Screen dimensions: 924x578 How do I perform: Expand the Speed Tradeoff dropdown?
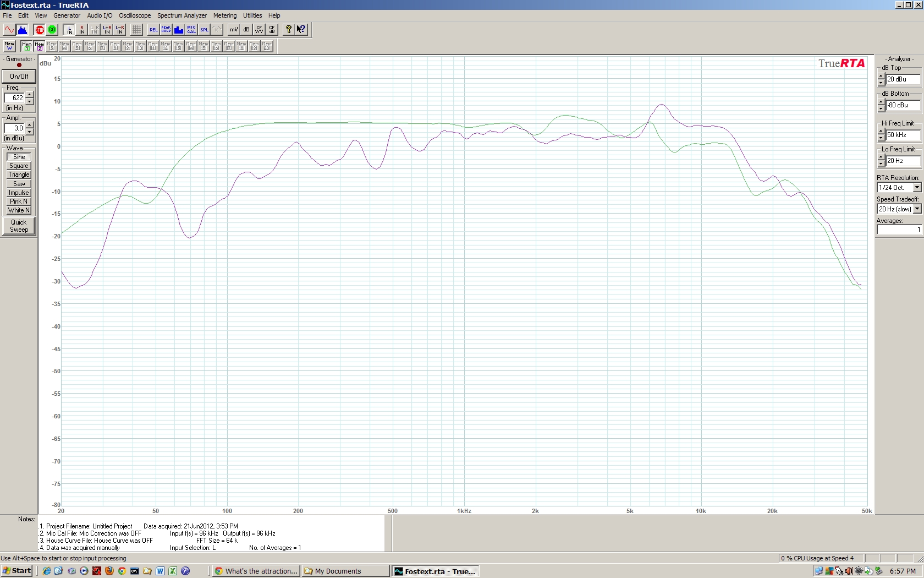click(917, 209)
